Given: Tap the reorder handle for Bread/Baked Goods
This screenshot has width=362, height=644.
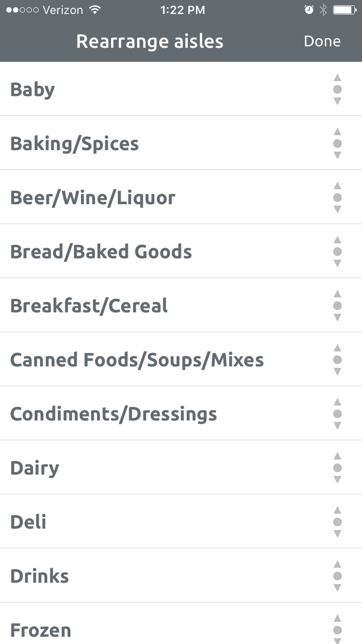Looking at the screenshot, I should pyautogui.click(x=337, y=252).
